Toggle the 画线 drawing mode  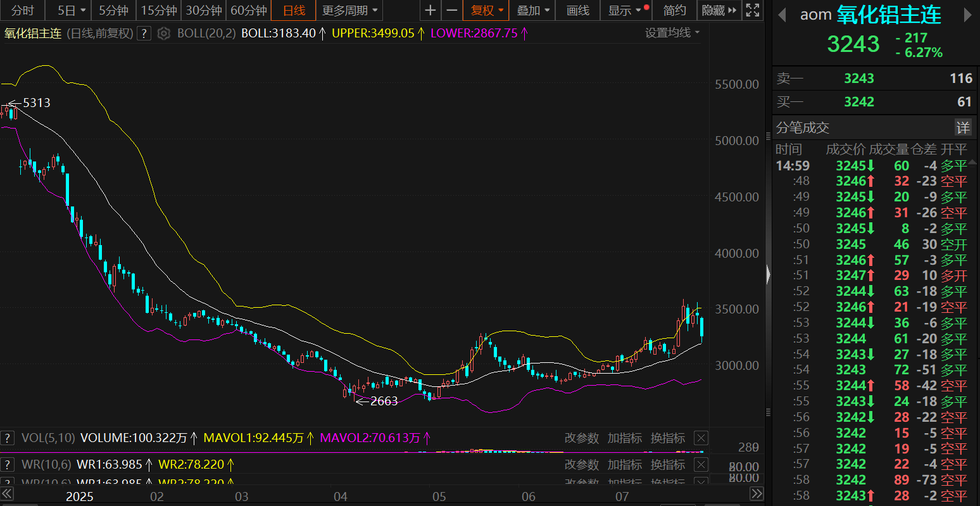pyautogui.click(x=577, y=10)
